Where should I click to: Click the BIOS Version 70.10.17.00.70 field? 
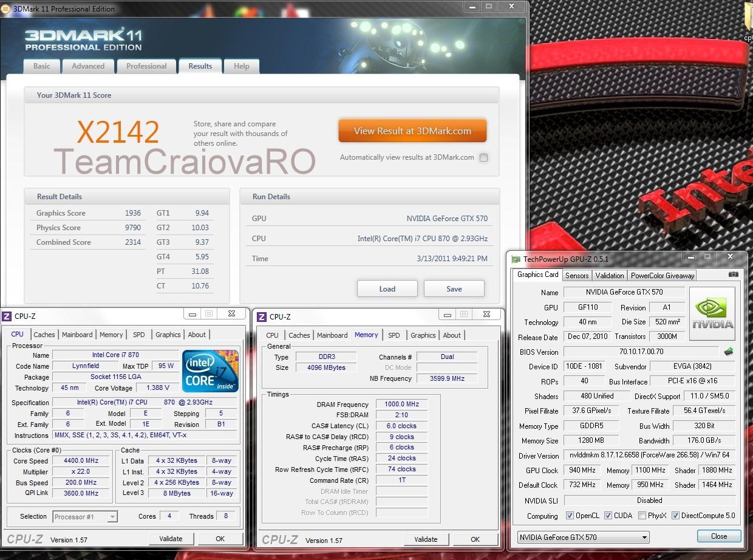coord(641,352)
